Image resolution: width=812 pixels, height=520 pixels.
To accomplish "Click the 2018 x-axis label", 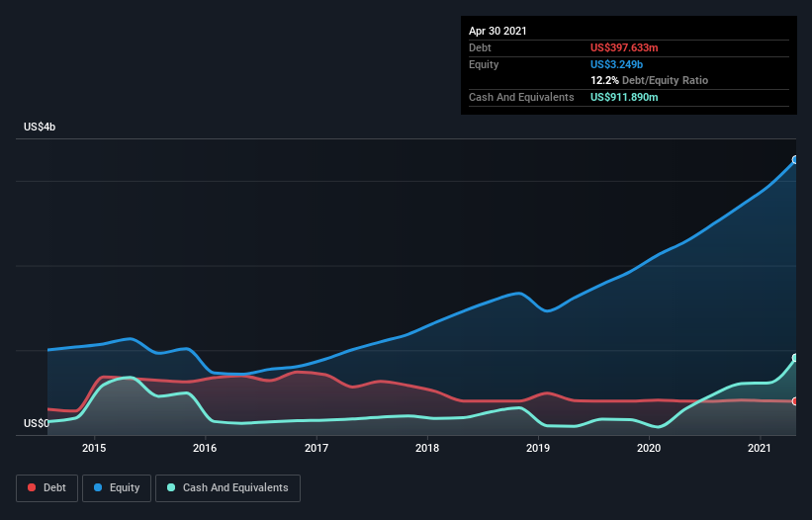I will 427,448.
